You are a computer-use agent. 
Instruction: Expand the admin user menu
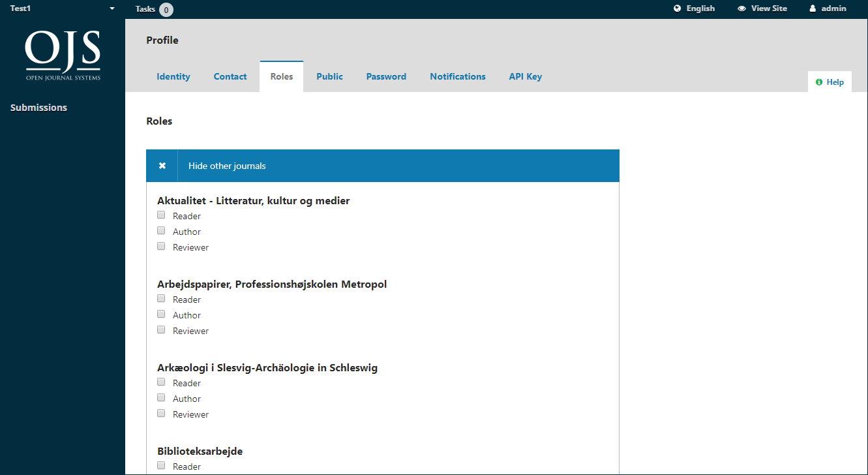833,8
